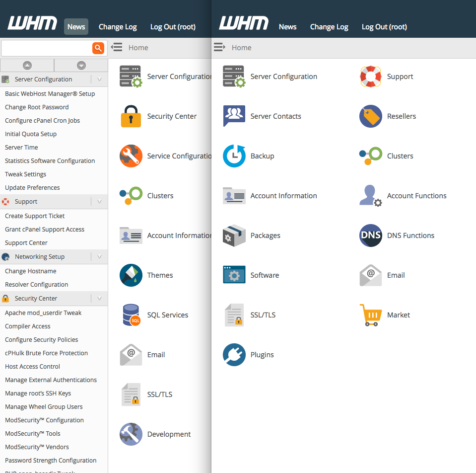Click WHM logo in right header
The width and height of the screenshot is (476, 473).
tap(244, 23)
